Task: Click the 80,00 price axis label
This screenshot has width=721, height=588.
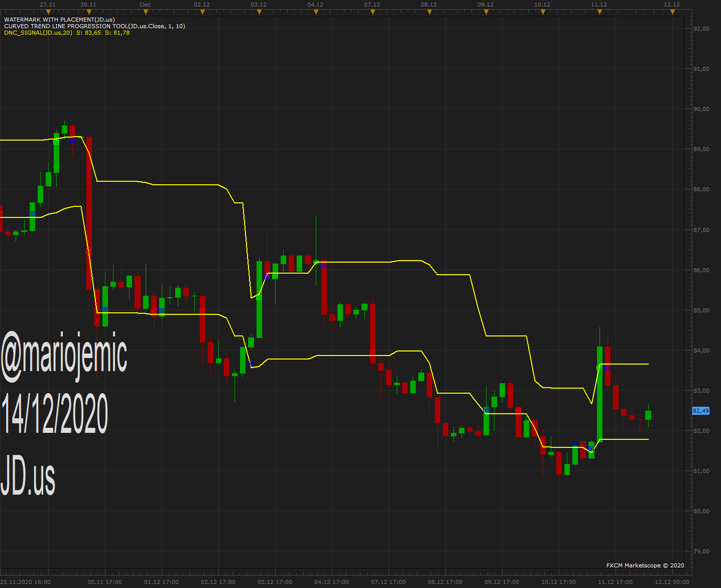Action: 701,511
